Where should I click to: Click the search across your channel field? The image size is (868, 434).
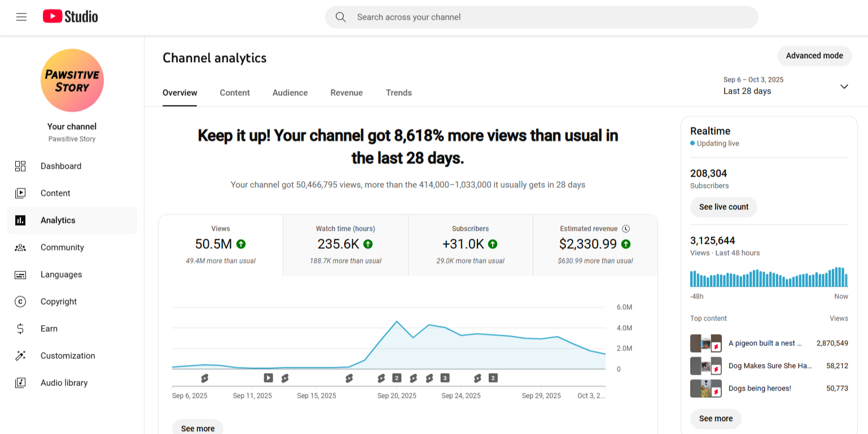pyautogui.click(x=542, y=17)
